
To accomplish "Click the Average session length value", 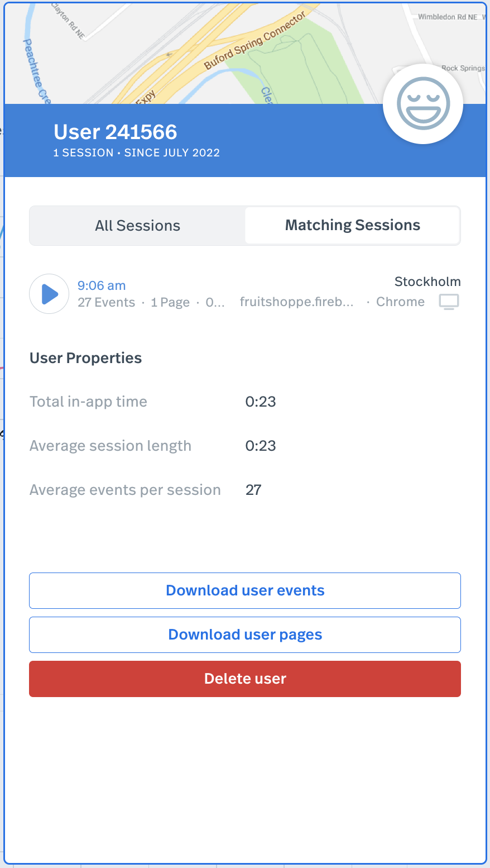I will tap(261, 446).
